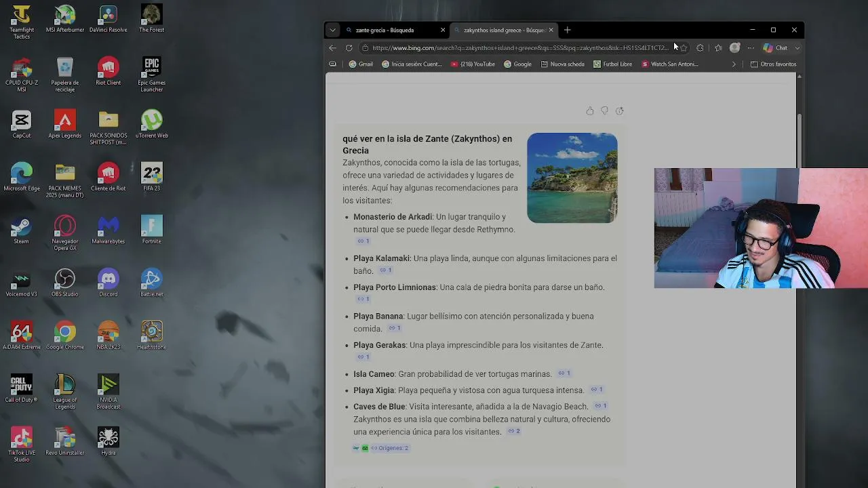Like the answer with thumbs up

[x=590, y=111]
